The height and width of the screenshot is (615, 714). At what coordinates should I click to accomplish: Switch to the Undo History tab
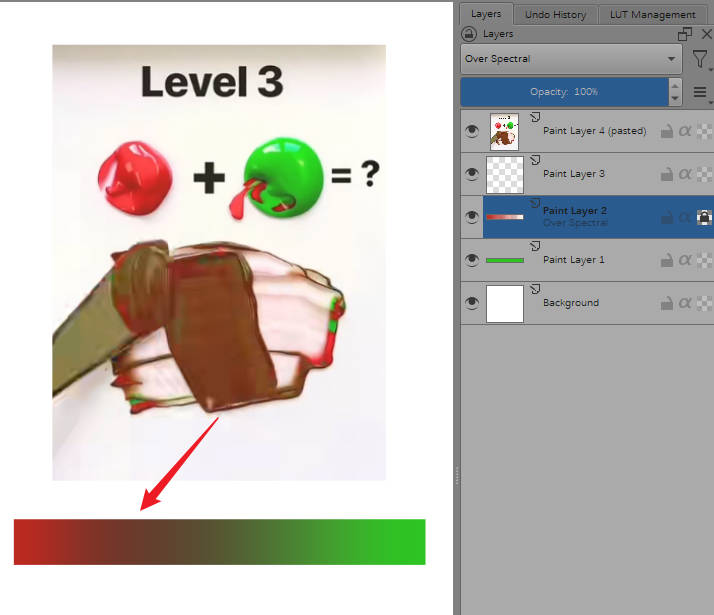pyautogui.click(x=555, y=15)
